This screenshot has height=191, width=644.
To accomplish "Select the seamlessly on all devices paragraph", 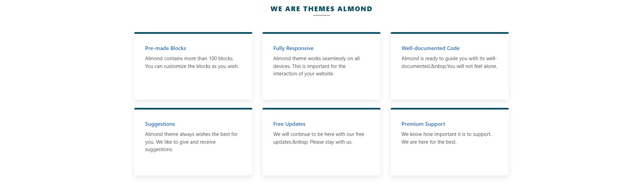I will point(316,66).
